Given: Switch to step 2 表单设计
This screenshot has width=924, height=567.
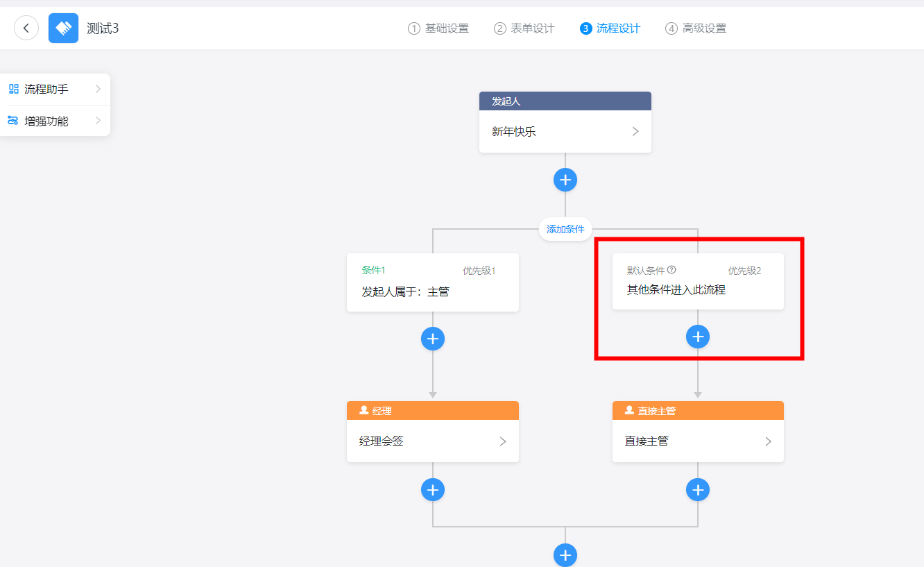Looking at the screenshot, I should pos(524,28).
